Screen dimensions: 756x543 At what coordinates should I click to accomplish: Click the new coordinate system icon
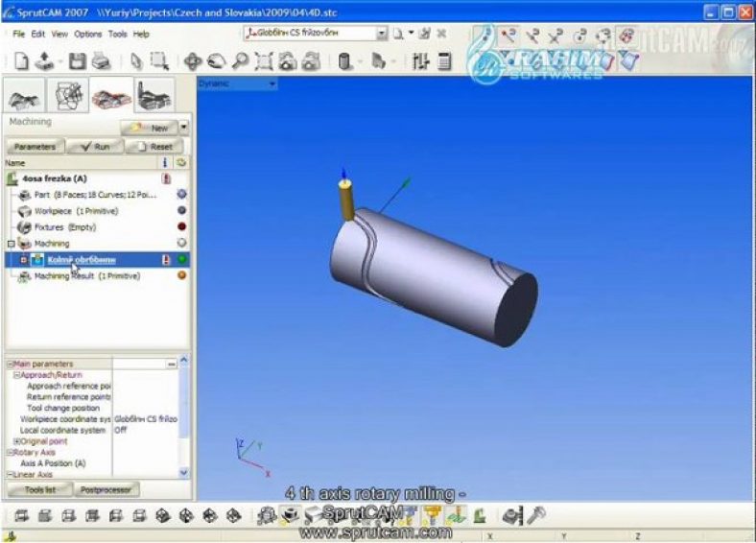[398, 34]
